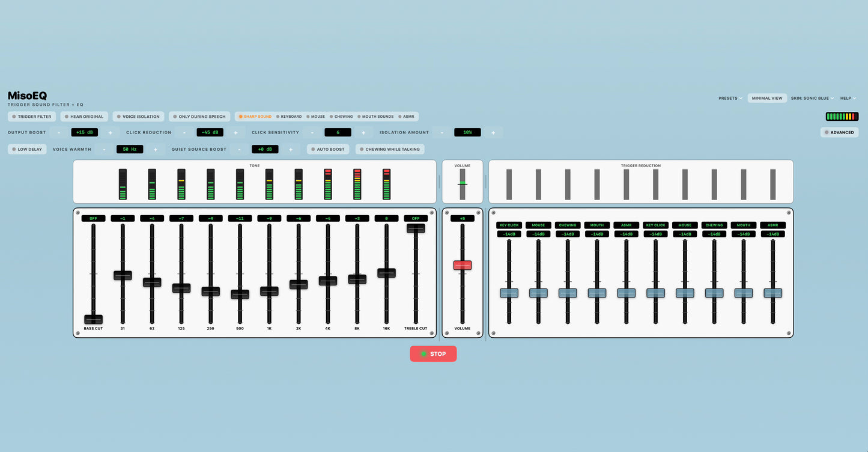The image size is (868, 452).
Task: Click the Isolation Amount 10% value
Action: 467,132
